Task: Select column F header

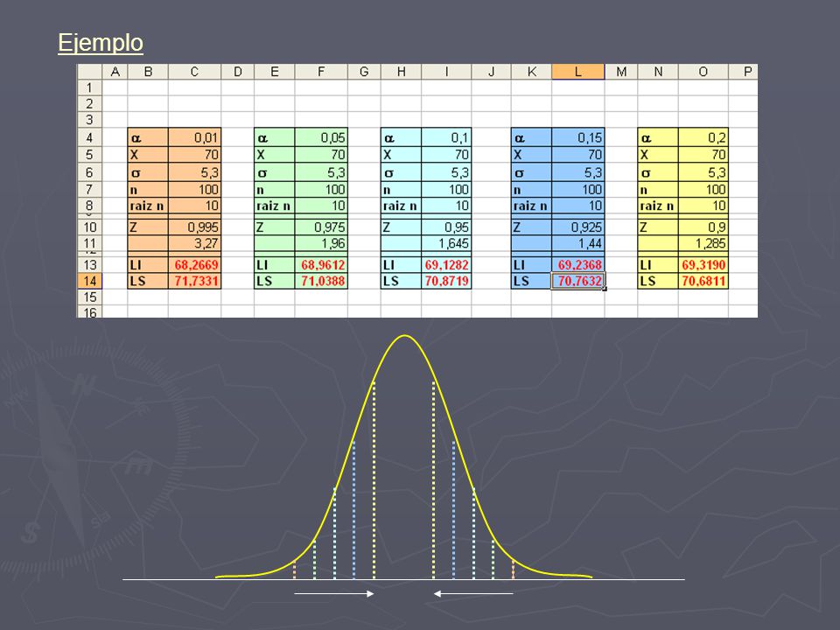Action: coord(321,72)
